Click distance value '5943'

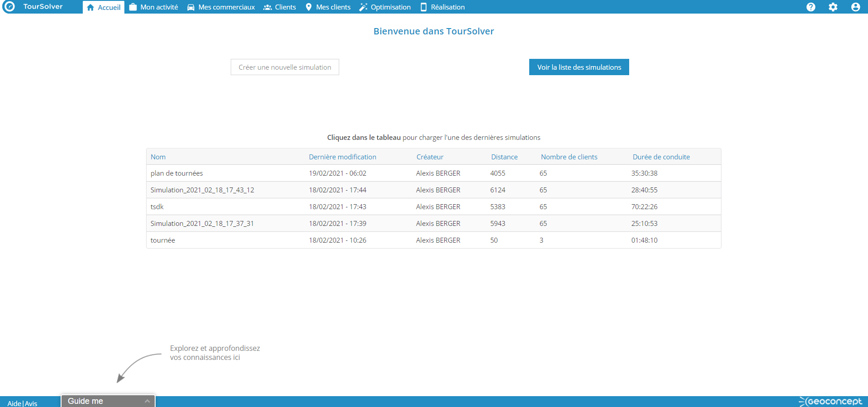click(x=498, y=223)
